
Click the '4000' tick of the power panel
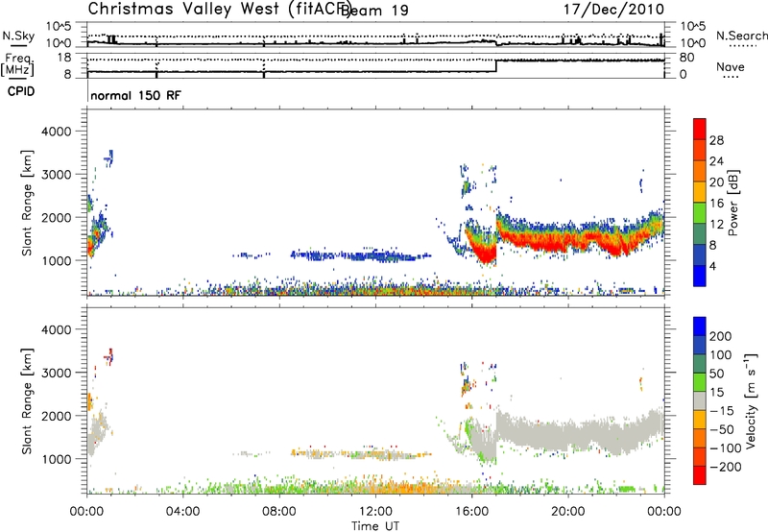56,132
